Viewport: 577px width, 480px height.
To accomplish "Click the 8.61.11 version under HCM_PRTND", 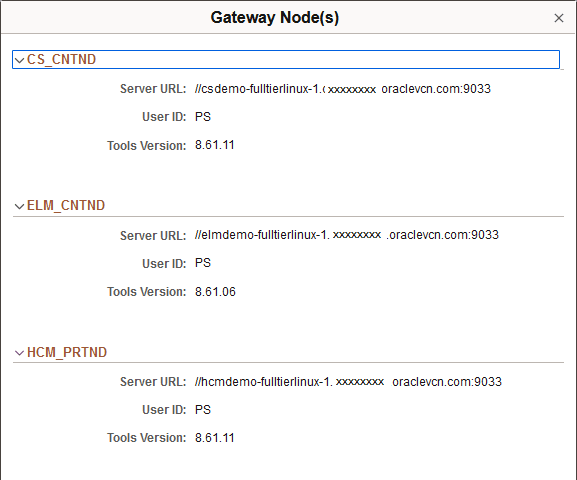I will coord(215,438).
